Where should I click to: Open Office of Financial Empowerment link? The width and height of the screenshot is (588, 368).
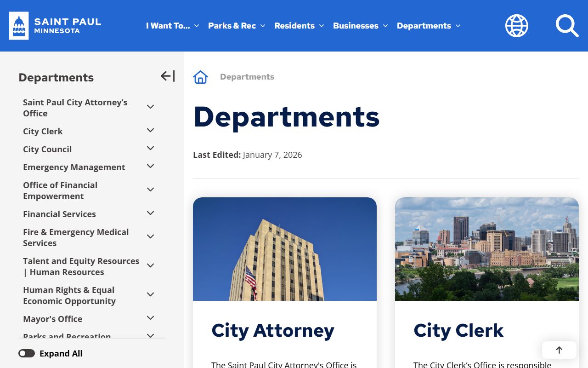coord(60,190)
